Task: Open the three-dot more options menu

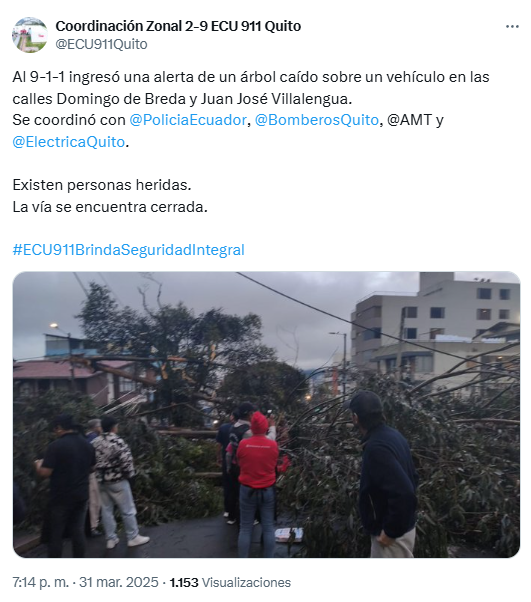Action: click(512, 26)
